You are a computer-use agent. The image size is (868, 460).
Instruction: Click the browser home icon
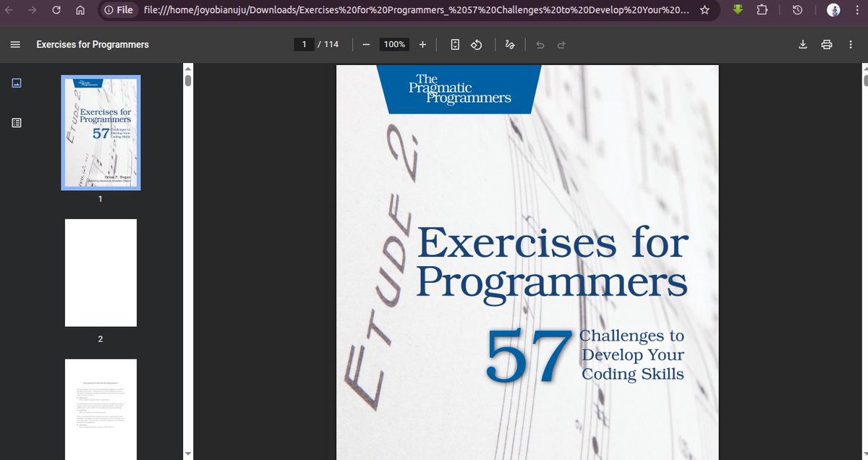80,11
